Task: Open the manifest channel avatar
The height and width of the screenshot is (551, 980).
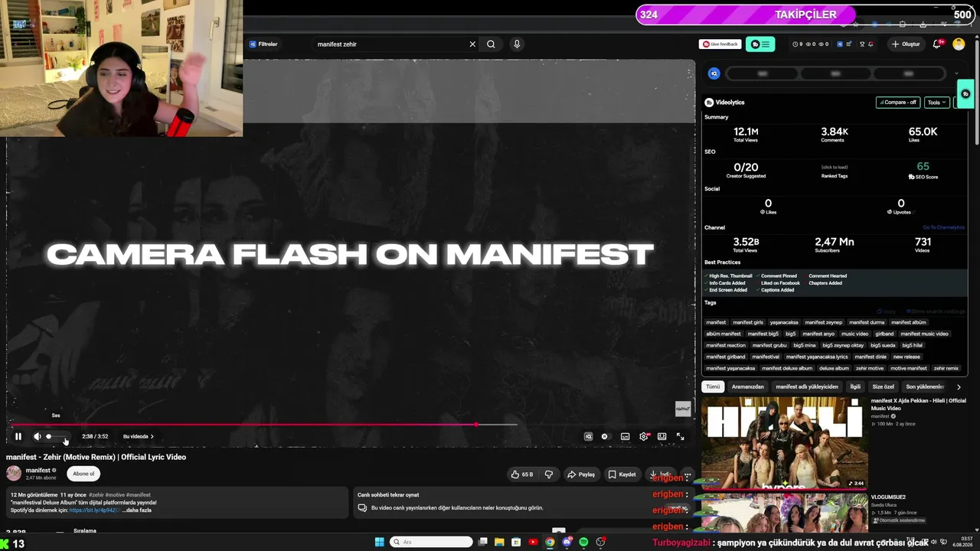Action: click(x=14, y=473)
